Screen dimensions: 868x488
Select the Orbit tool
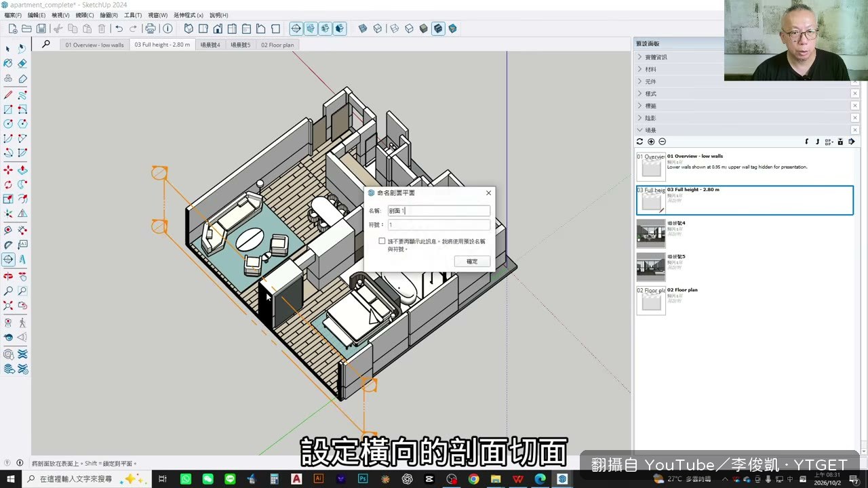point(8,276)
